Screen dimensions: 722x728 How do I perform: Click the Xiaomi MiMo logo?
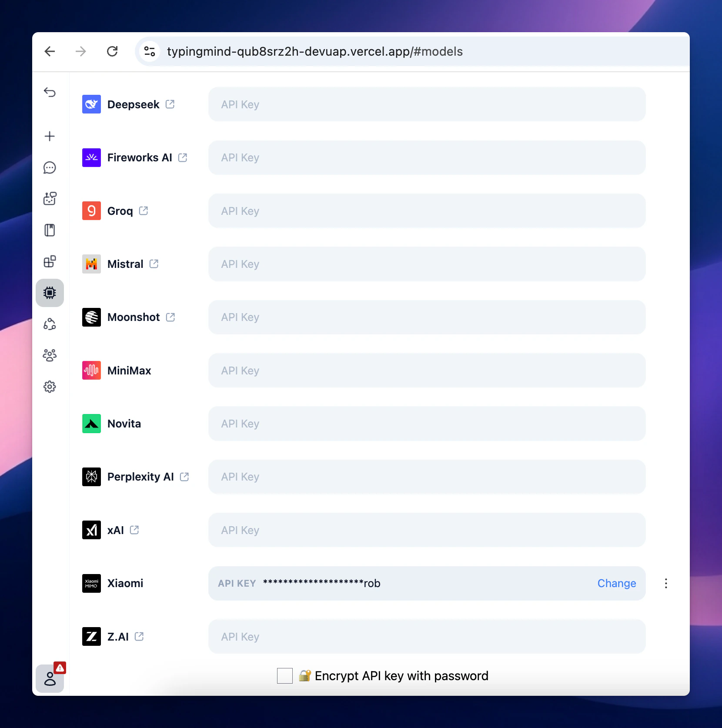(x=91, y=583)
